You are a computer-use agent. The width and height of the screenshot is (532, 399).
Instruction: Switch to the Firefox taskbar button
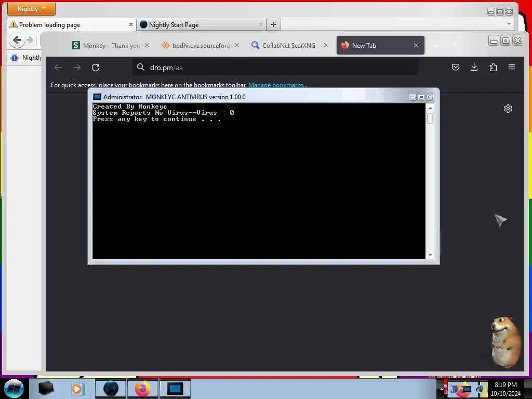(x=143, y=389)
